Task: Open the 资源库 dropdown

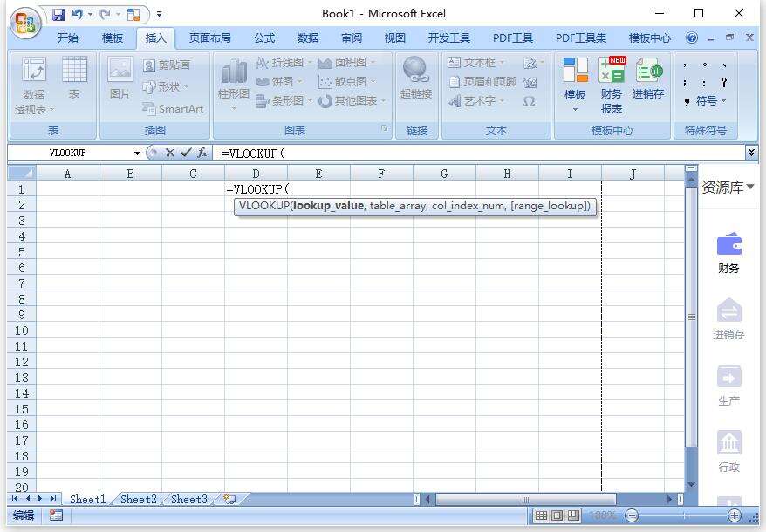Action: (x=728, y=187)
